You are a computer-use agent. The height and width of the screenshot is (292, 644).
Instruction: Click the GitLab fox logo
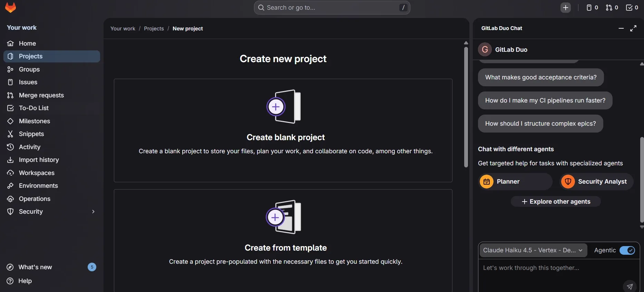[x=11, y=8]
